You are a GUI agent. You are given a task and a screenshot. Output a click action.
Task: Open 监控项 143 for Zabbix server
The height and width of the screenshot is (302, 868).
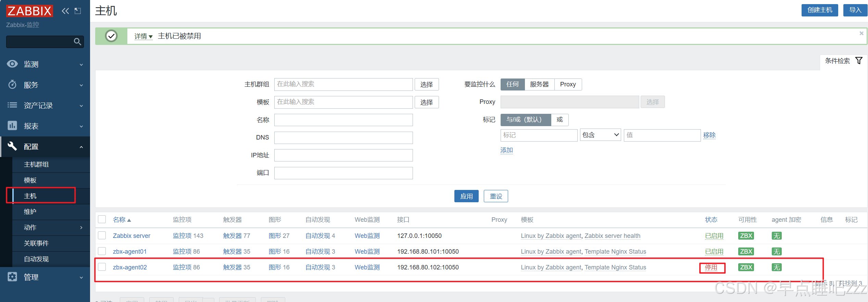pyautogui.click(x=188, y=236)
